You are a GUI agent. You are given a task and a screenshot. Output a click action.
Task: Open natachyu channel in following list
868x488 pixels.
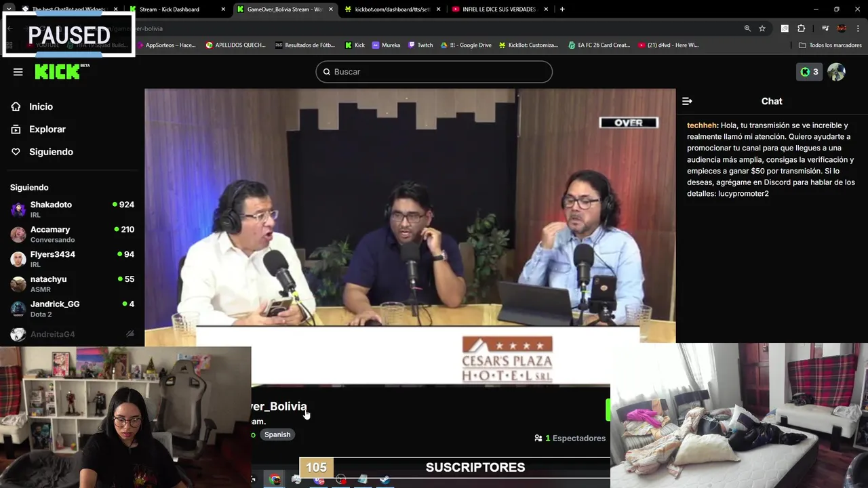[x=72, y=284]
